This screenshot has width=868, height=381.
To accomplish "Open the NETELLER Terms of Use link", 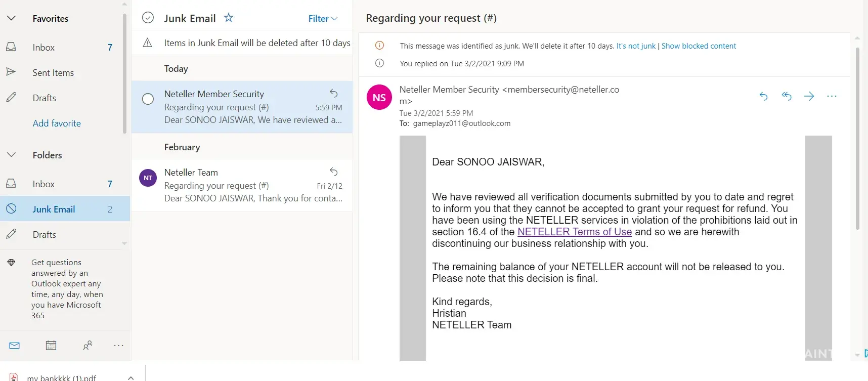I will point(575,232).
